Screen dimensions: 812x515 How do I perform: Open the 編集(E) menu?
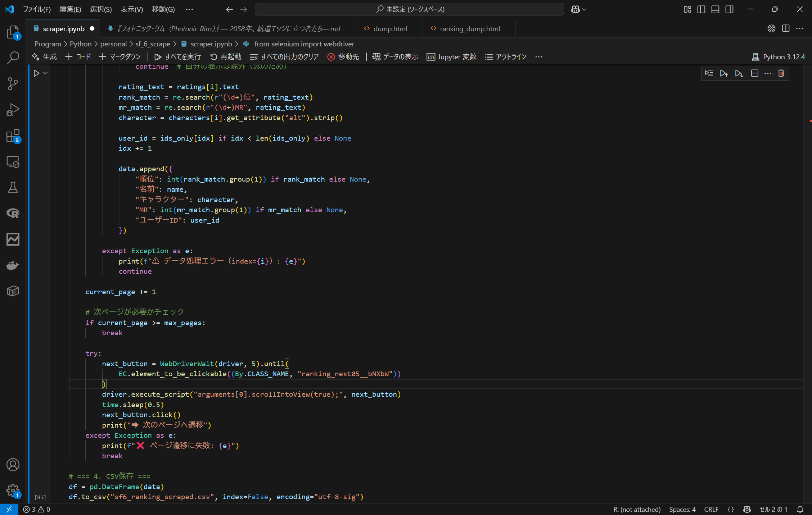point(70,9)
